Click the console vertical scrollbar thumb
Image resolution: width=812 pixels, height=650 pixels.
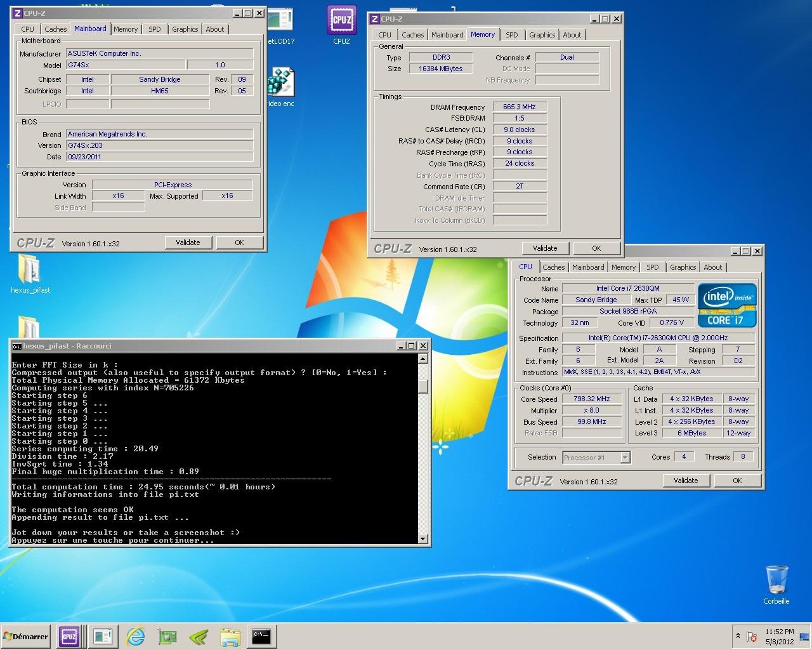pyautogui.click(x=423, y=387)
